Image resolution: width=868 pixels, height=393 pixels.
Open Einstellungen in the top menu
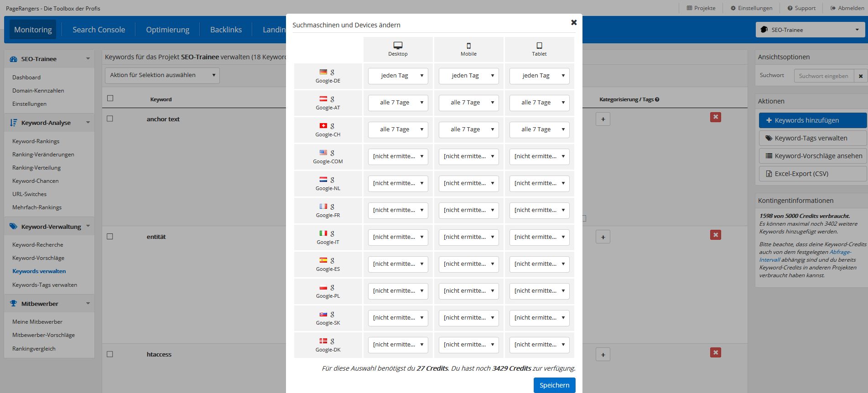pos(751,8)
